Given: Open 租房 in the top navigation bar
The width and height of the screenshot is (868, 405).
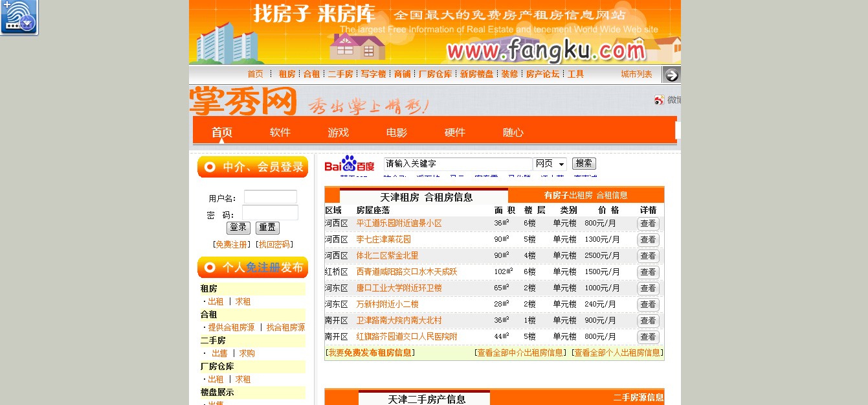Looking at the screenshot, I should [x=287, y=74].
